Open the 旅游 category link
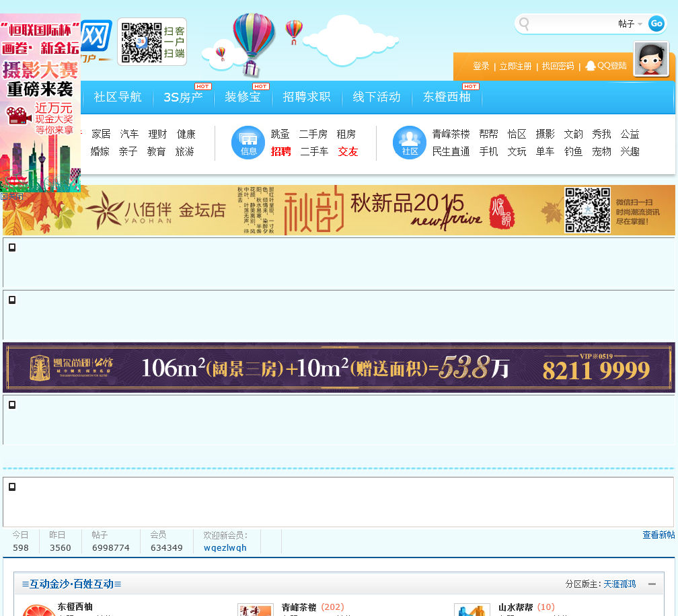The width and height of the screenshot is (678, 616). (x=184, y=152)
